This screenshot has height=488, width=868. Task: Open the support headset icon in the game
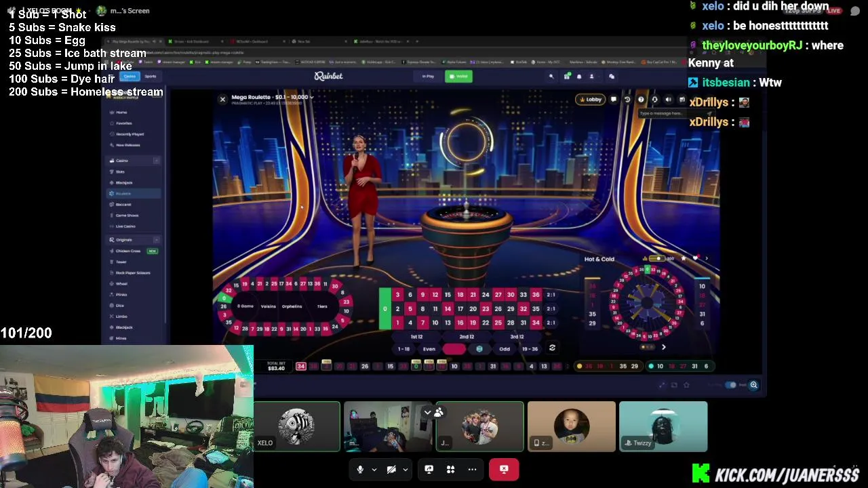pos(654,100)
